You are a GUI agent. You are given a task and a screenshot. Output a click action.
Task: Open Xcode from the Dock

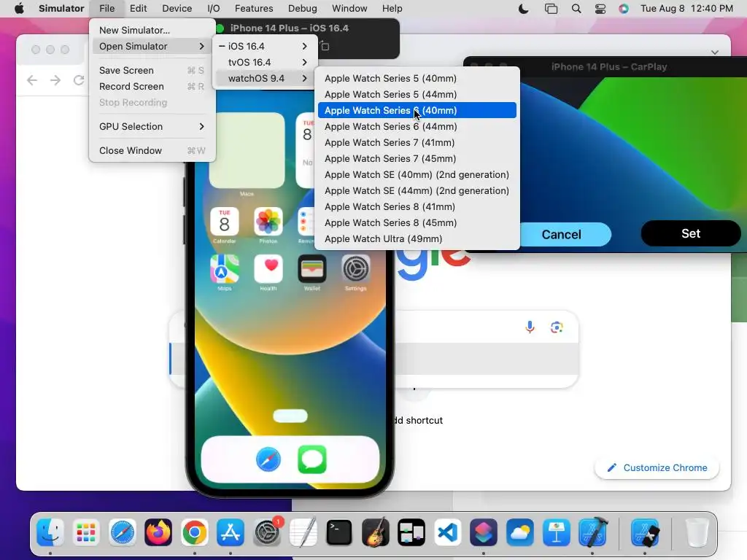click(592, 532)
